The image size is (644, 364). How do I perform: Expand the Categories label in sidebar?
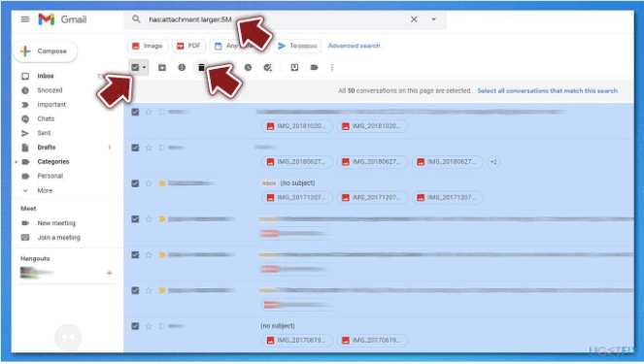coord(16,162)
